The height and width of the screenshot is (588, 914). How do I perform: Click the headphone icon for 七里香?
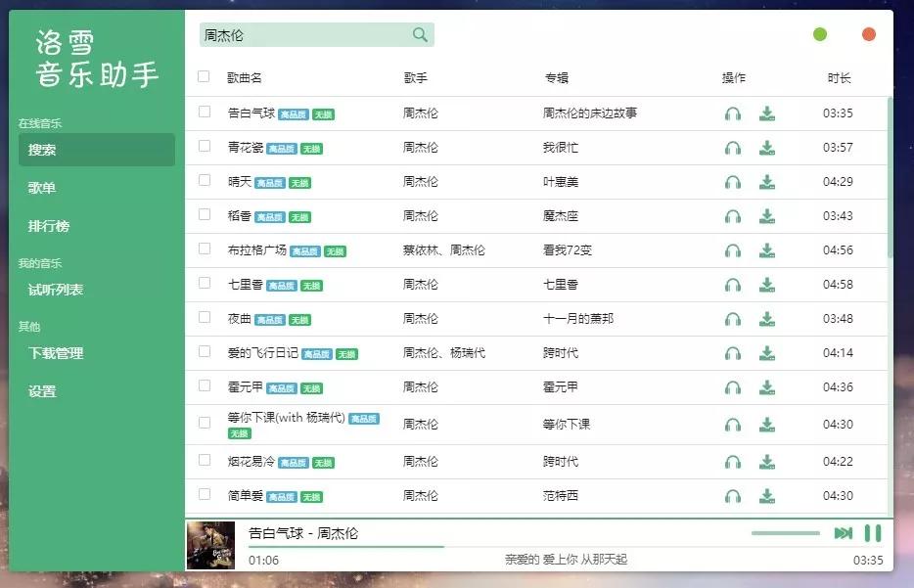[733, 285]
